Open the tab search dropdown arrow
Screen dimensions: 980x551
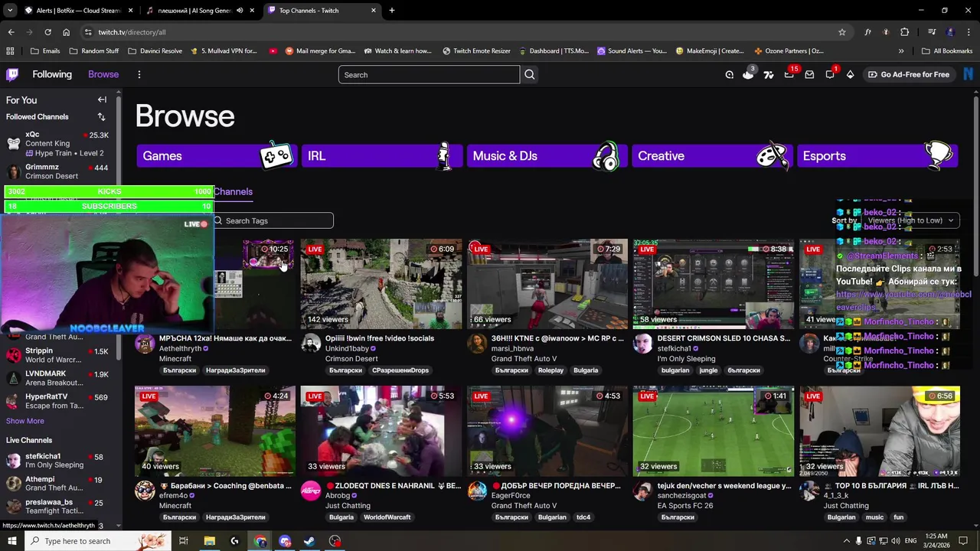10,11
